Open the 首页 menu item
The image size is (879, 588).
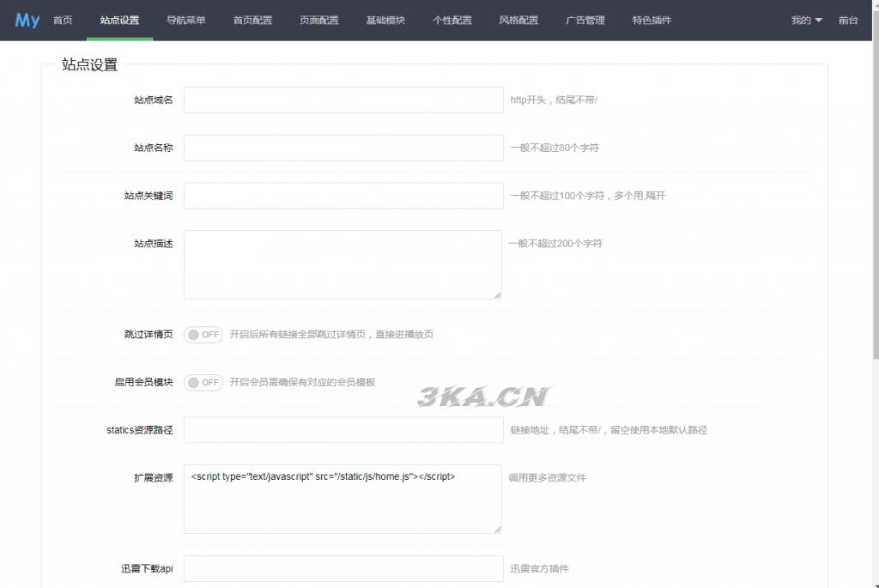tap(63, 20)
